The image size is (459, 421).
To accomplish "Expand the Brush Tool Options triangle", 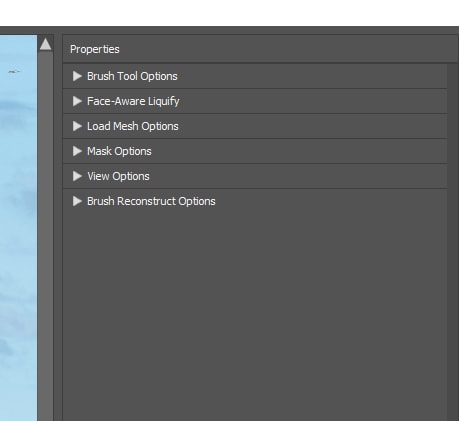I will [77, 76].
